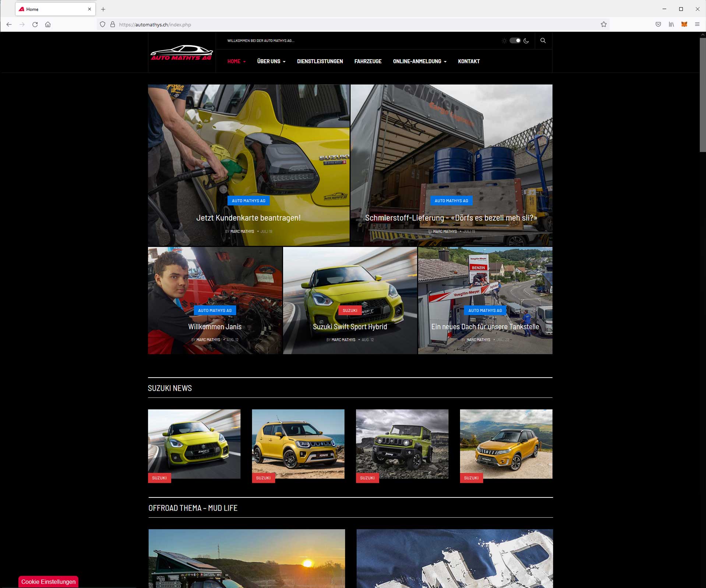706x588 pixels.
Task: Select the Home browser tab
Action: [55, 9]
